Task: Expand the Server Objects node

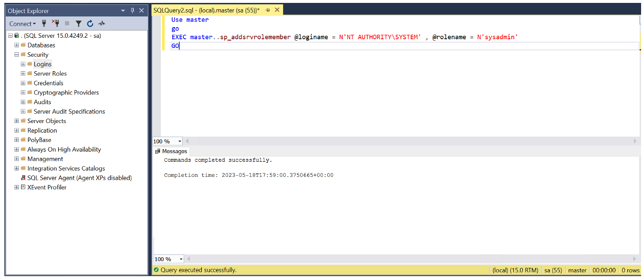Action: (x=16, y=121)
